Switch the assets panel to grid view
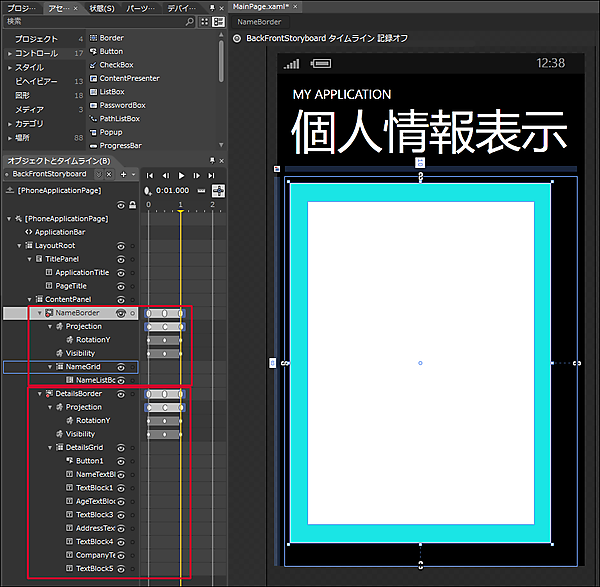 pos(204,21)
